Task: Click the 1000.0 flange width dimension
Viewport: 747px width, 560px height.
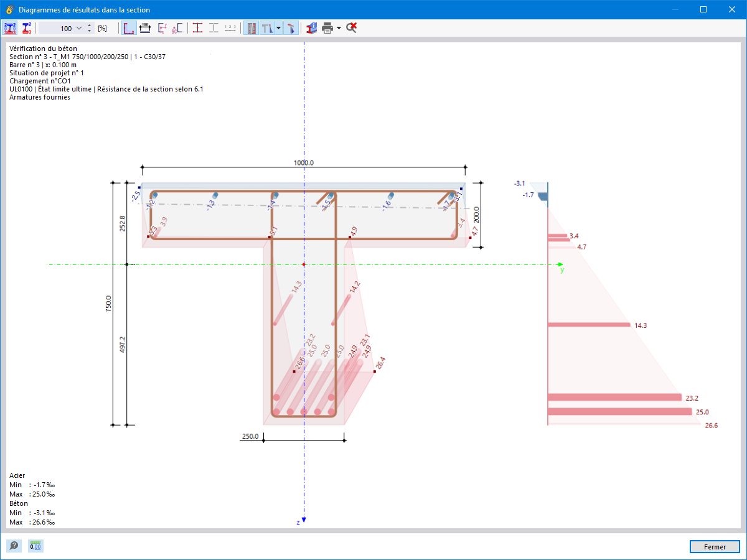Action: 304,162
